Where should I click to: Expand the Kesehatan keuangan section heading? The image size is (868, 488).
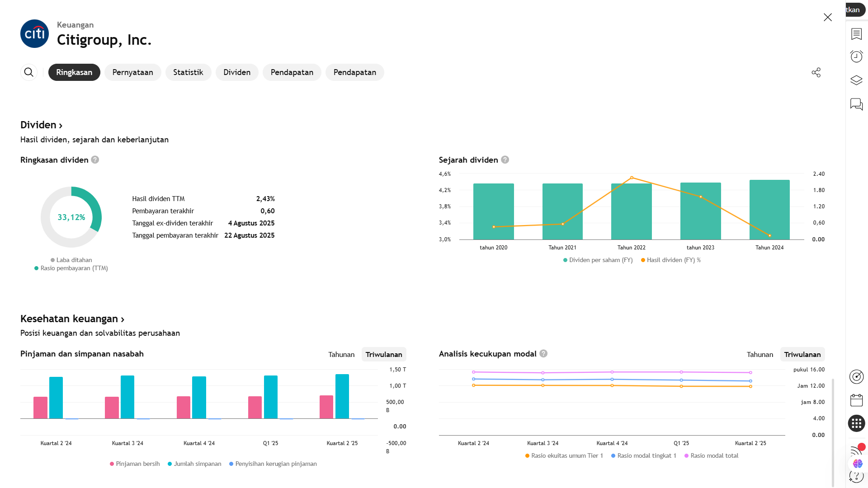point(72,319)
